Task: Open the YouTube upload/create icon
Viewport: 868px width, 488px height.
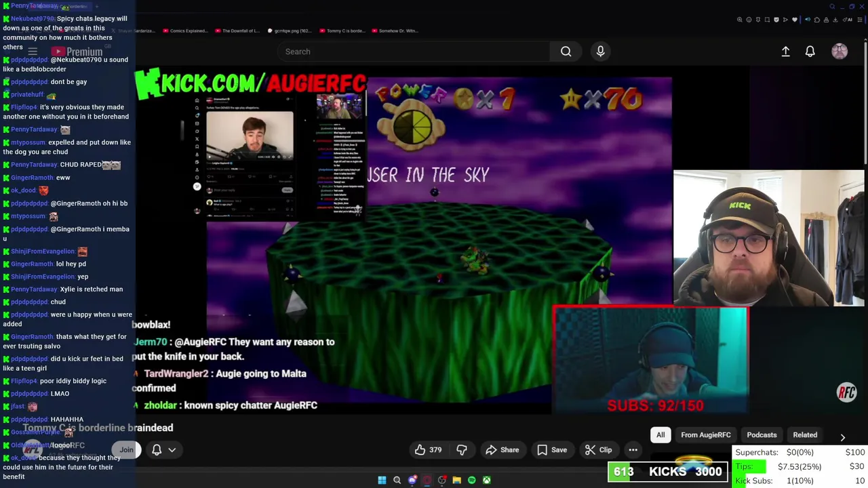Action: [x=785, y=52]
